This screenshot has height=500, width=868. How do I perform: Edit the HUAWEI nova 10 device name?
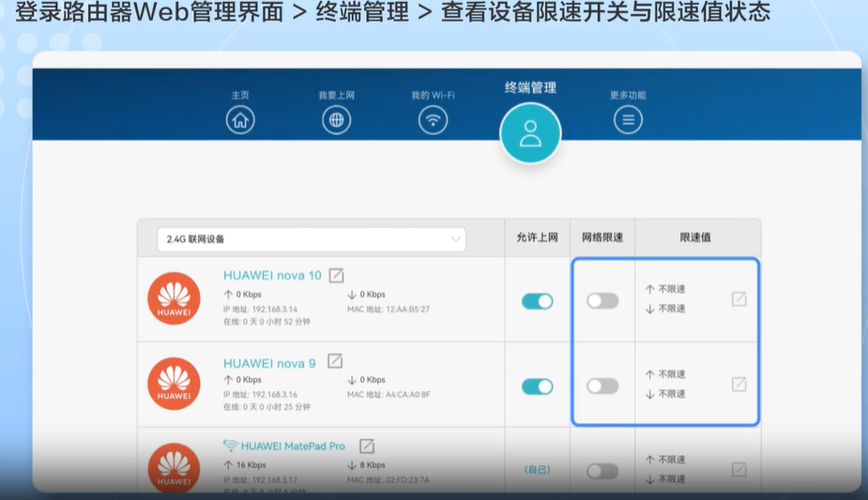(337, 275)
